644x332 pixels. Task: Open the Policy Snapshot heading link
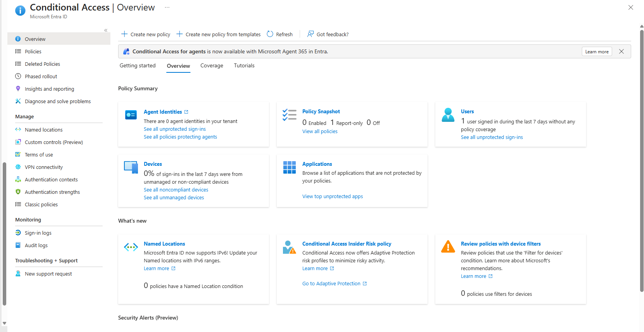click(321, 111)
